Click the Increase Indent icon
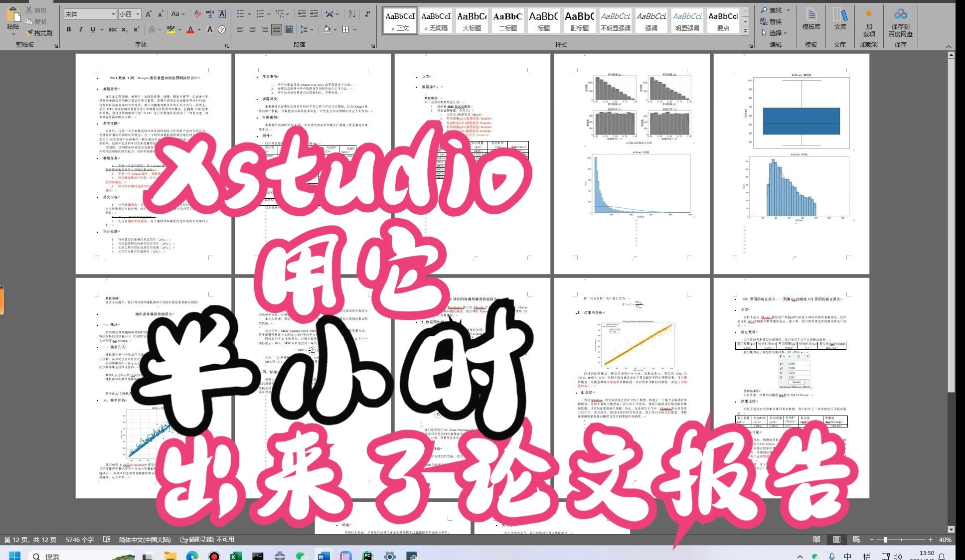Image resolution: width=965 pixels, height=560 pixels. point(314,14)
